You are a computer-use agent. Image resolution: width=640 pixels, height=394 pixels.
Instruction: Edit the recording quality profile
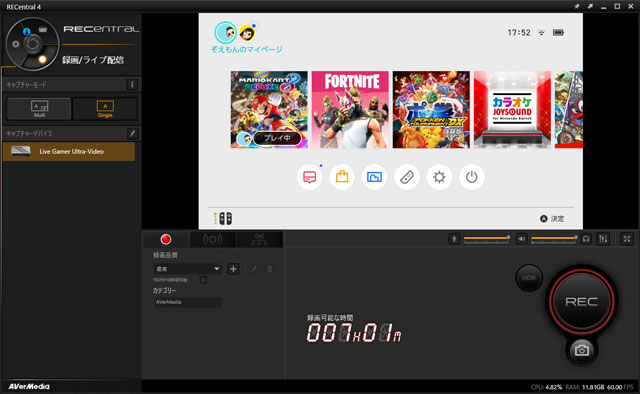[x=253, y=269]
